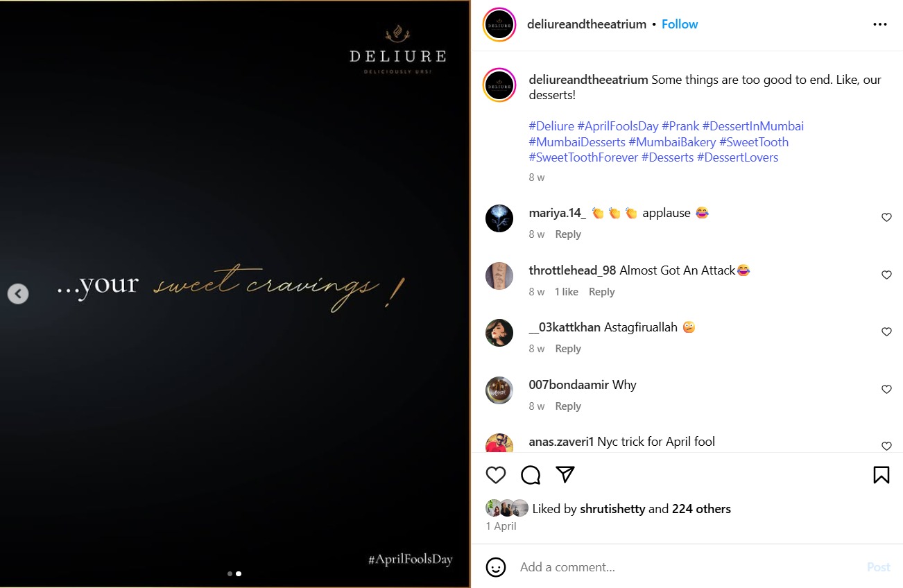Viewport: 903px width, 588px height.
Task: Click the Add a comment field
Action: point(687,567)
